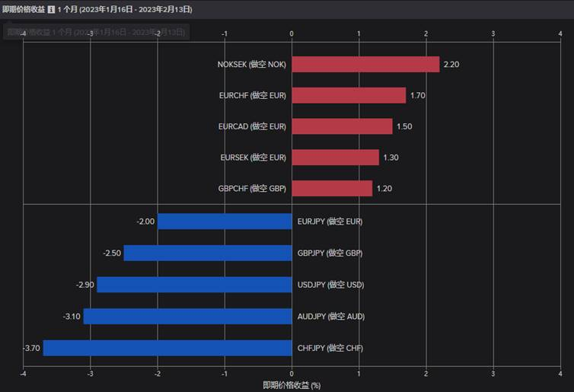Click the EURCHF (做空 EUR) label

252,95
